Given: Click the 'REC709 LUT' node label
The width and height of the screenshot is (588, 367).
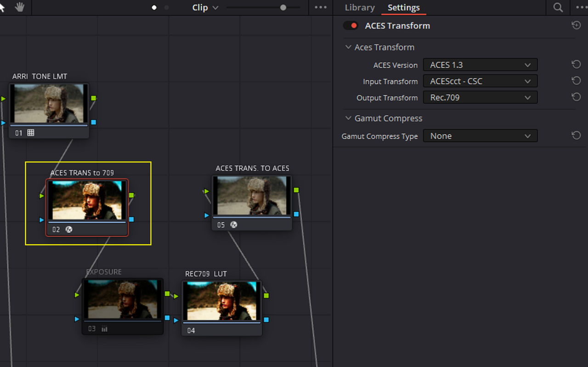Looking at the screenshot, I should point(206,274).
